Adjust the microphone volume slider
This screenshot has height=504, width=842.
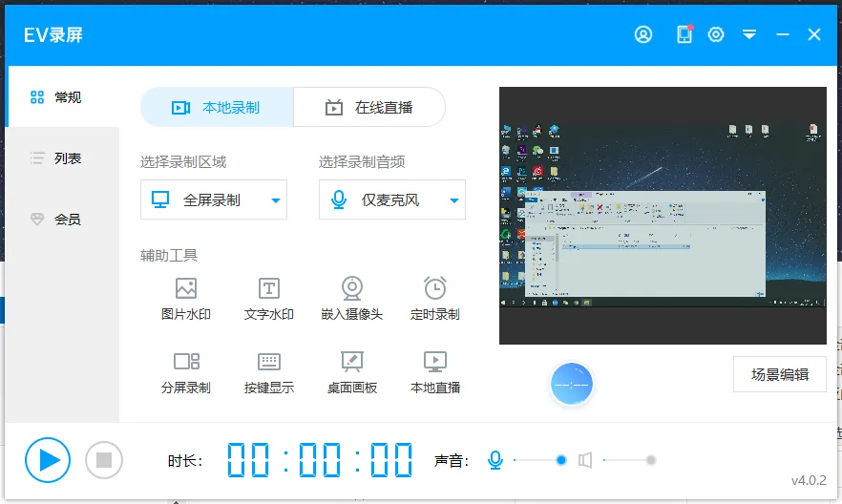tap(539, 460)
